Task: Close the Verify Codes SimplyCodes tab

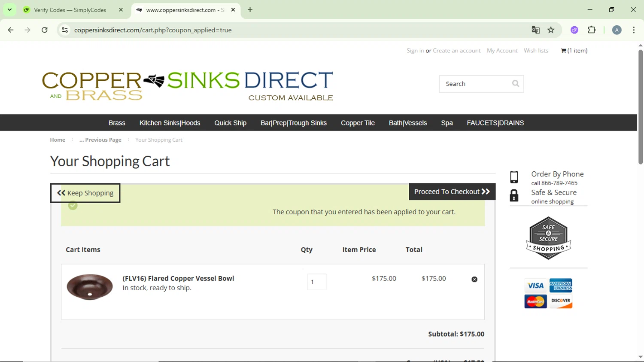Action: pyautogui.click(x=121, y=10)
